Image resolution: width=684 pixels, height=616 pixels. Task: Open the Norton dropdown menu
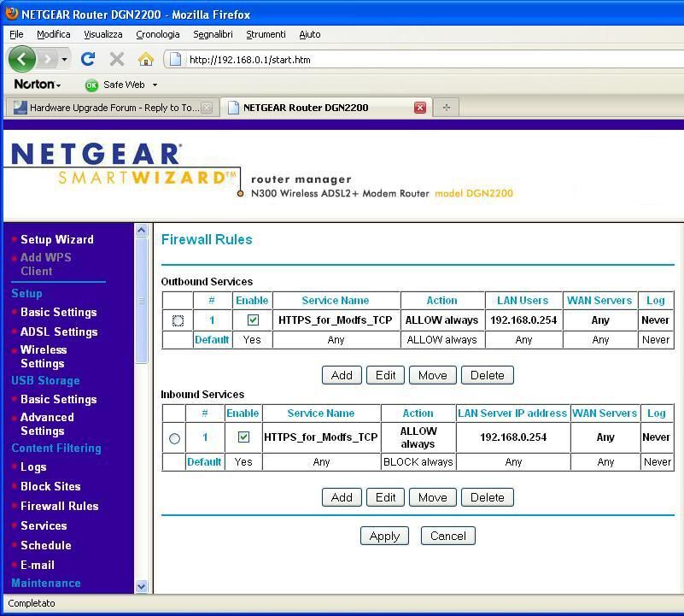[x=38, y=85]
